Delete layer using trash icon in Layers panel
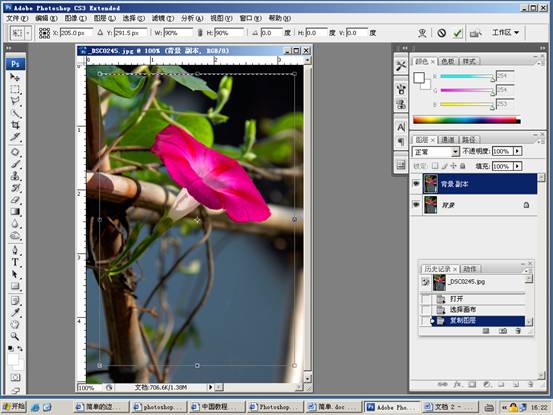The width and height of the screenshot is (553, 415). [530, 384]
